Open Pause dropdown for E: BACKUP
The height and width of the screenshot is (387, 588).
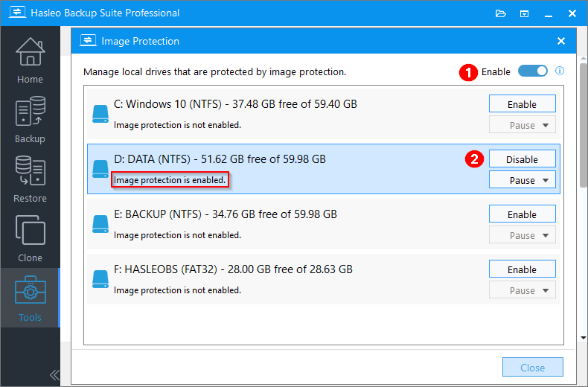tap(522, 235)
